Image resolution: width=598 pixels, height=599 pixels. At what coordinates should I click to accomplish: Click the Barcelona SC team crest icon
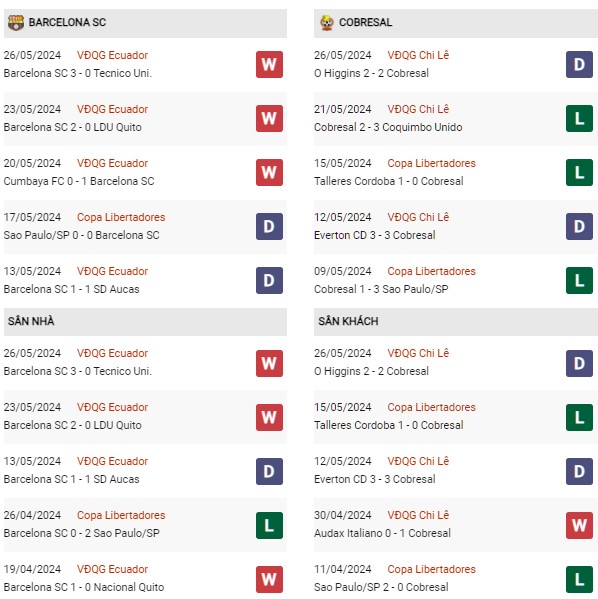tap(16, 23)
